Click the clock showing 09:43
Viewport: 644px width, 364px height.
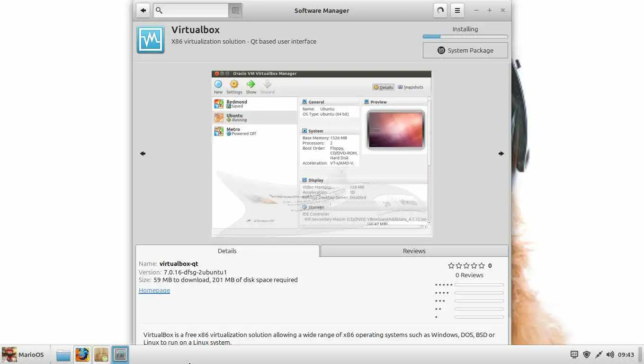[x=626, y=355]
